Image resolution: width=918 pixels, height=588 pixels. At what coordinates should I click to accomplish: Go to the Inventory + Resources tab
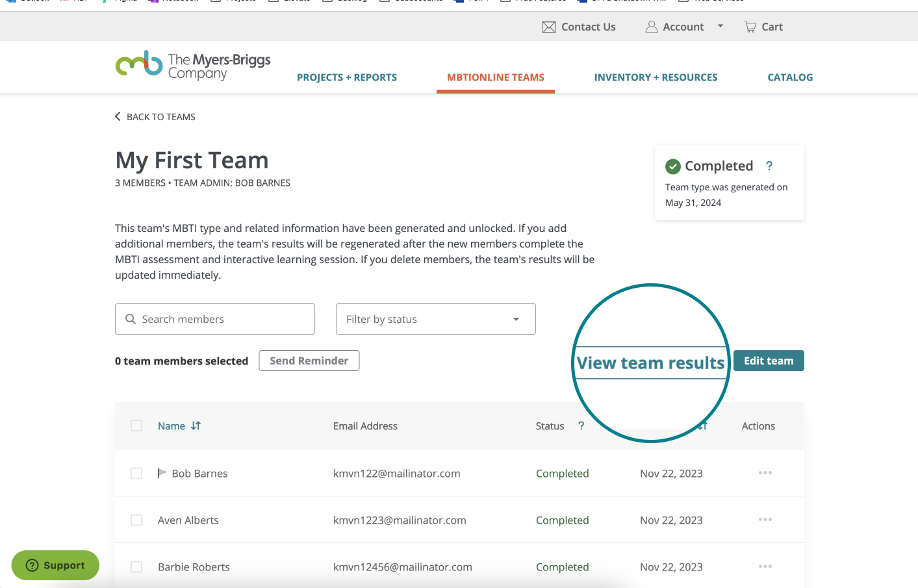tap(656, 77)
